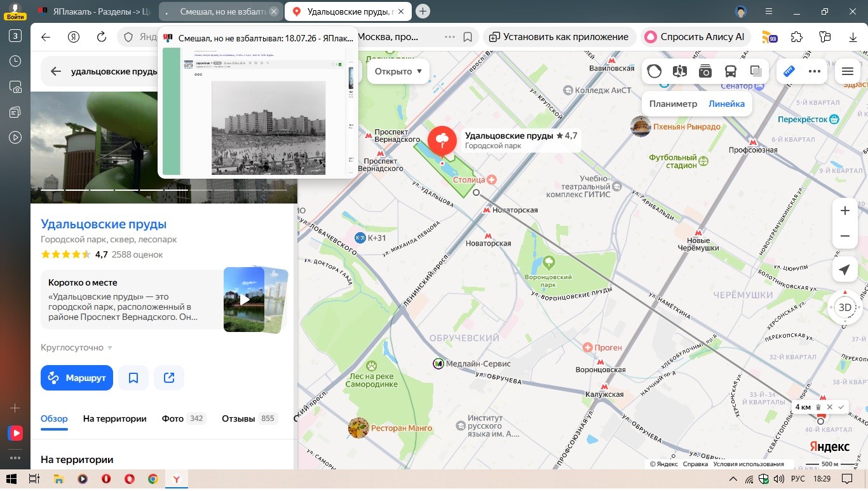The image size is (868, 491).
Task: Switch to Линейка measuring mode
Action: (726, 104)
